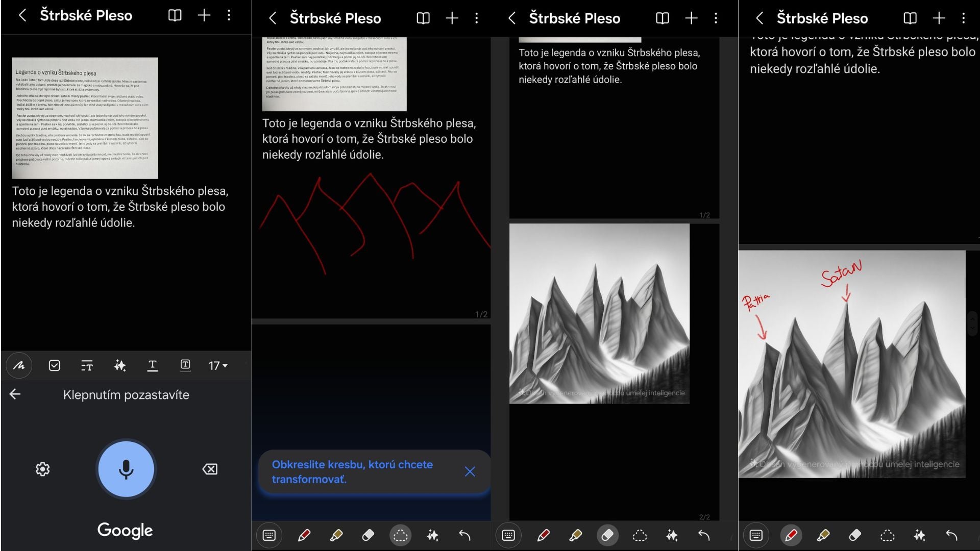
Task: Select the red pen tool
Action: (x=304, y=536)
